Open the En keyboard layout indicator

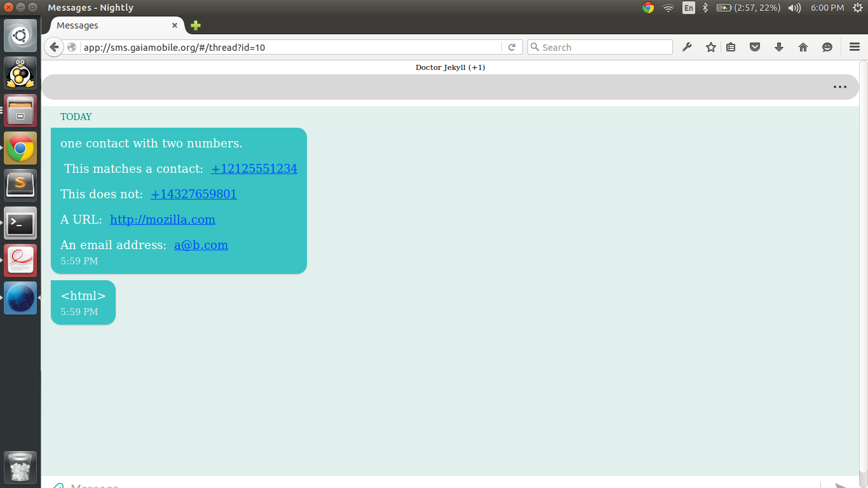689,8
